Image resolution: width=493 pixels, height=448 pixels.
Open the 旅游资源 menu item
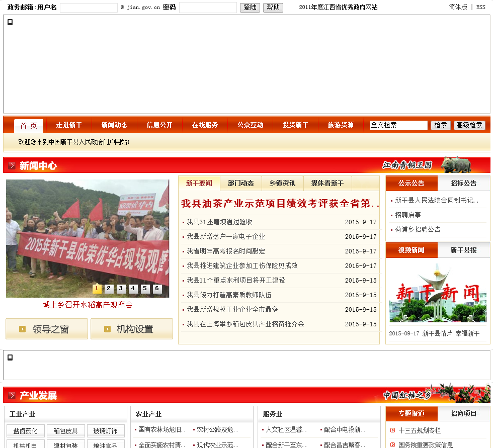point(341,125)
